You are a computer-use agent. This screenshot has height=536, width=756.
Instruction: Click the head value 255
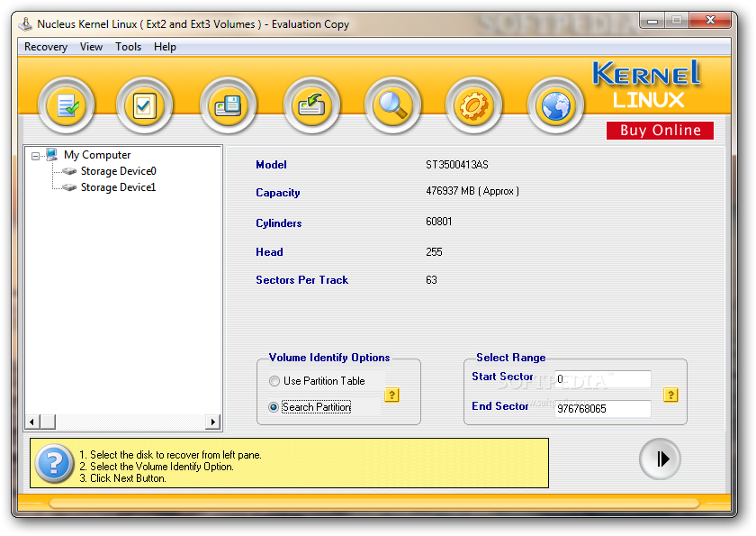pos(434,252)
